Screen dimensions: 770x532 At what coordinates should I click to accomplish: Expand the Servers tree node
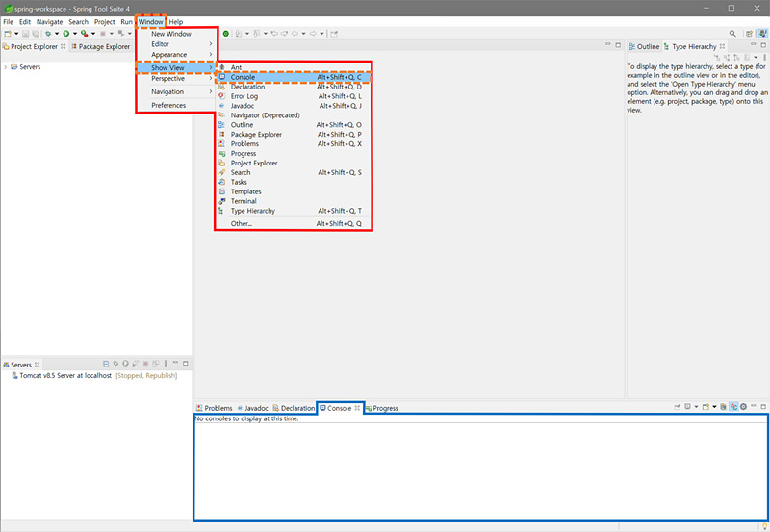pyautogui.click(x=6, y=66)
